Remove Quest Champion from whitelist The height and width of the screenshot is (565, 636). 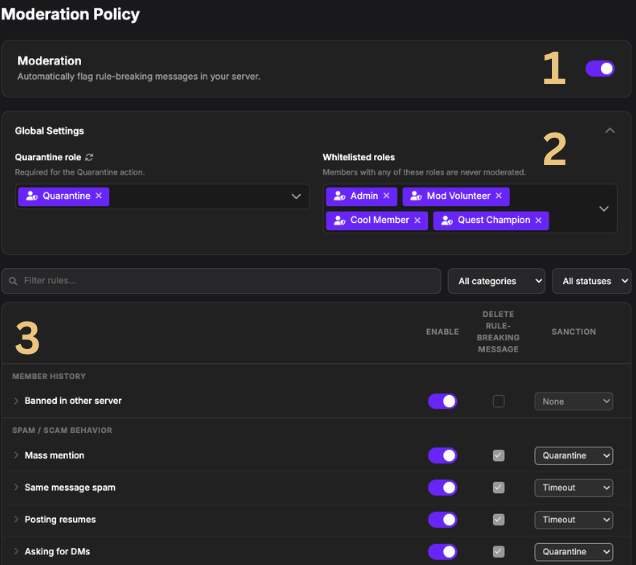click(538, 220)
